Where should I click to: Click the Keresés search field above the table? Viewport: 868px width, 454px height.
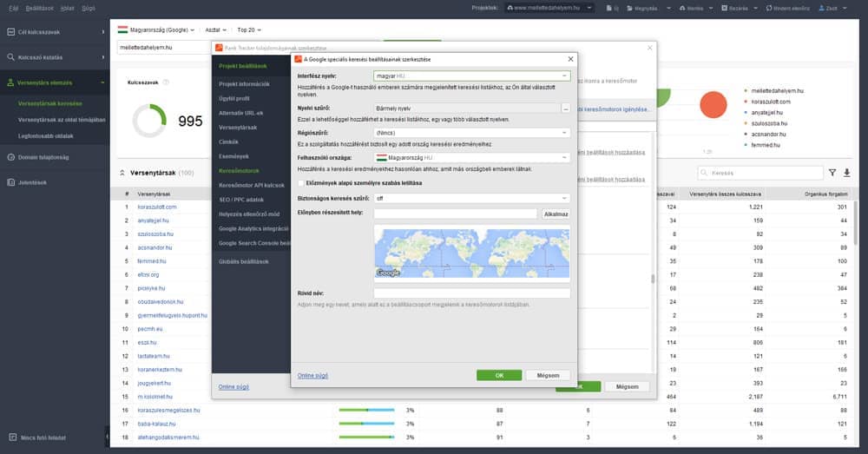coord(760,173)
